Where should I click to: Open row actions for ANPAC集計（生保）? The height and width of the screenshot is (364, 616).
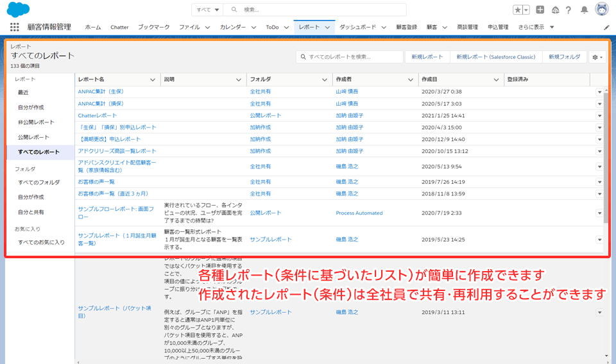(x=600, y=92)
